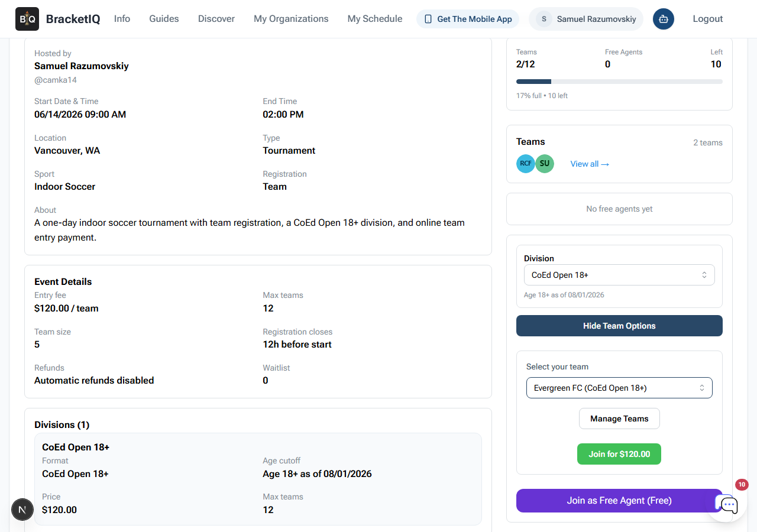Screen dimensions: 757x532
Task: Click Hide Team Options button
Action: coord(619,326)
